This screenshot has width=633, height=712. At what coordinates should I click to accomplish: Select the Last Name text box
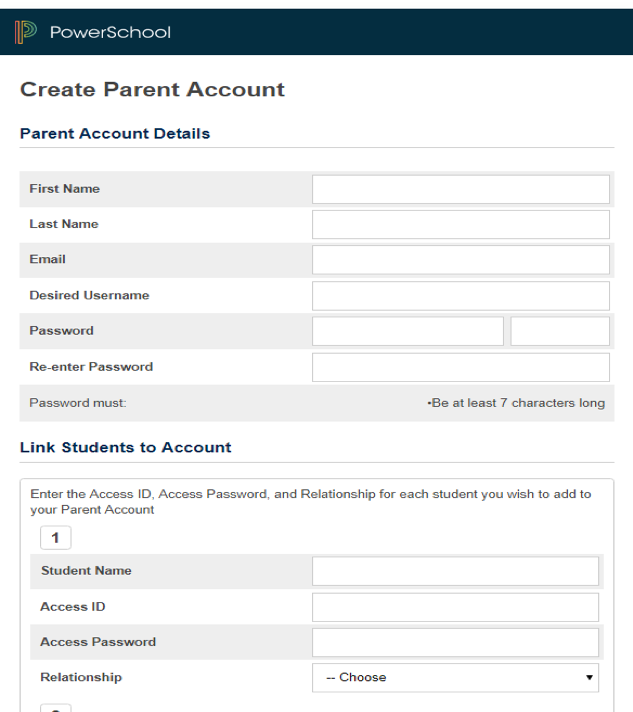[461, 224]
